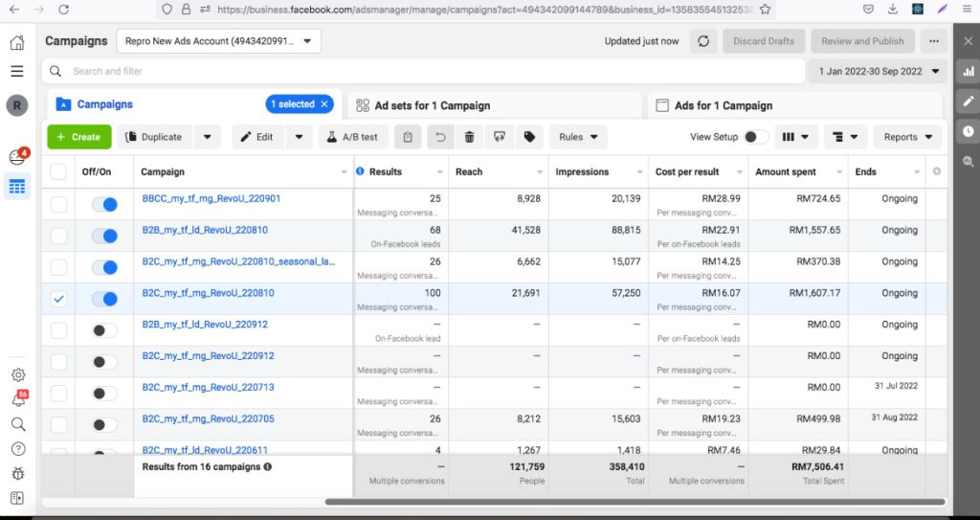Screen dimensions: 980x520
Task: Click the R account avatar
Action: click(17, 105)
